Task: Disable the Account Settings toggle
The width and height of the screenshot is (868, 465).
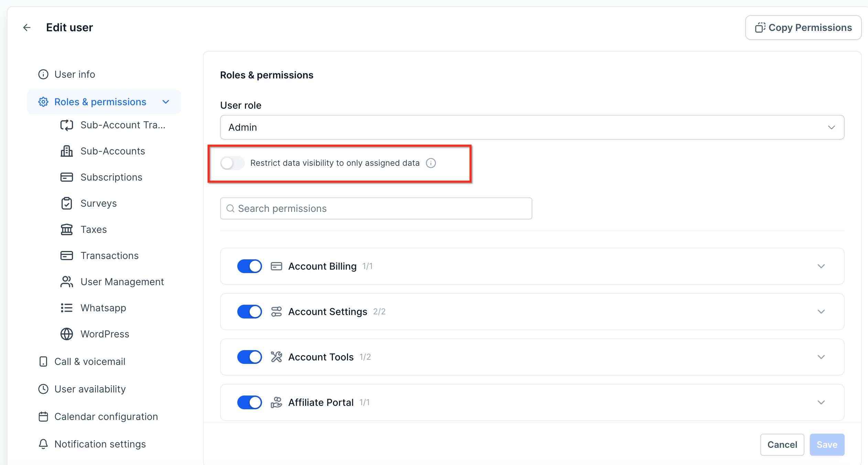Action: coord(250,312)
